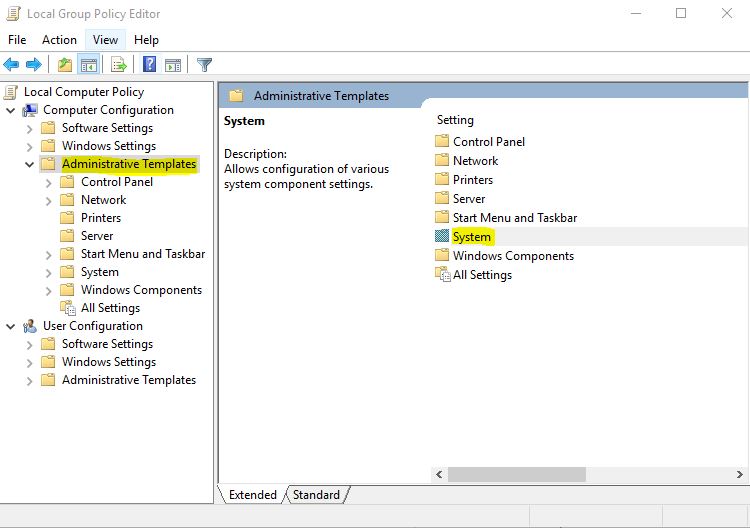Select Windows Components in Setting list
Viewport: 750px width, 528px height.
coord(513,256)
